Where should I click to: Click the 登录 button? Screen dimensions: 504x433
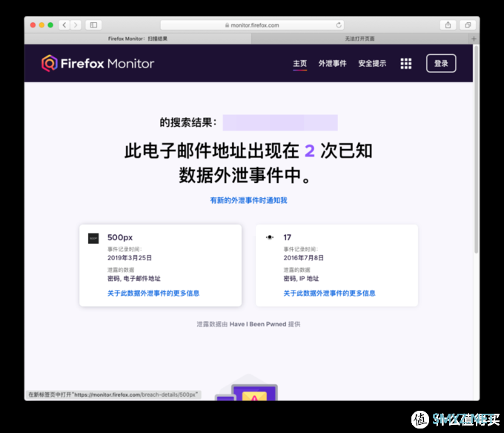441,63
